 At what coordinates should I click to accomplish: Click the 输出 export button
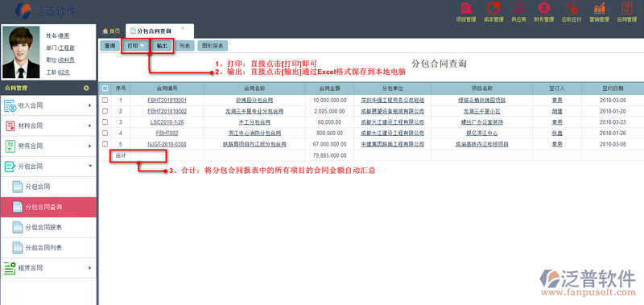click(x=162, y=46)
